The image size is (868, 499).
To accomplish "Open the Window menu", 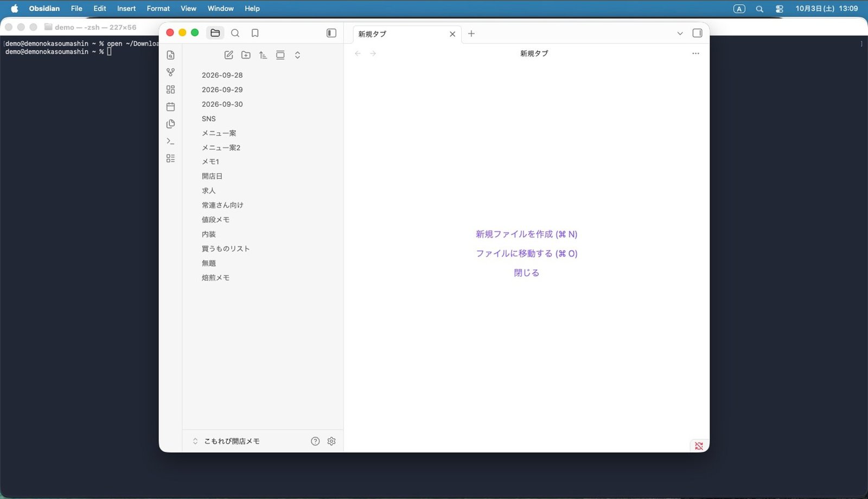I will tap(221, 8).
